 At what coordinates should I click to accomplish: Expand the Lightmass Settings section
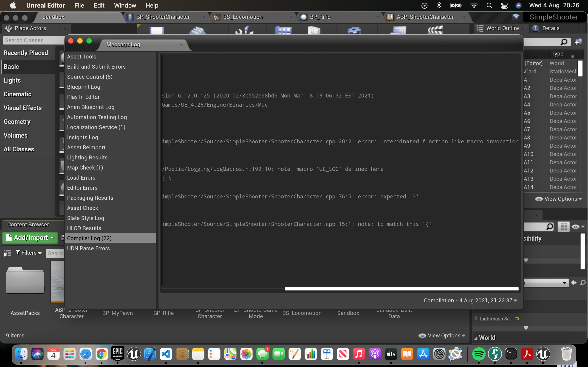tap(476, 318)
